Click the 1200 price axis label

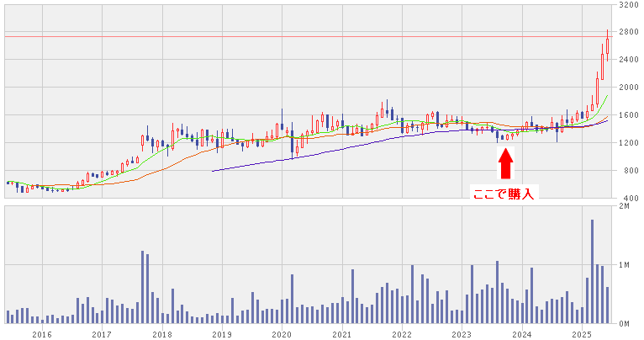[x=628, y=143]
